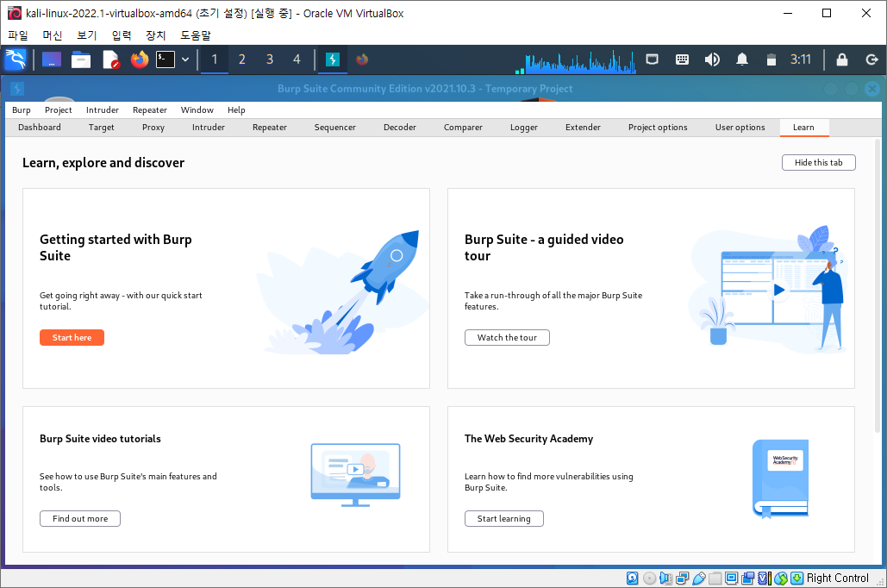Select the Learn tab

804,128
